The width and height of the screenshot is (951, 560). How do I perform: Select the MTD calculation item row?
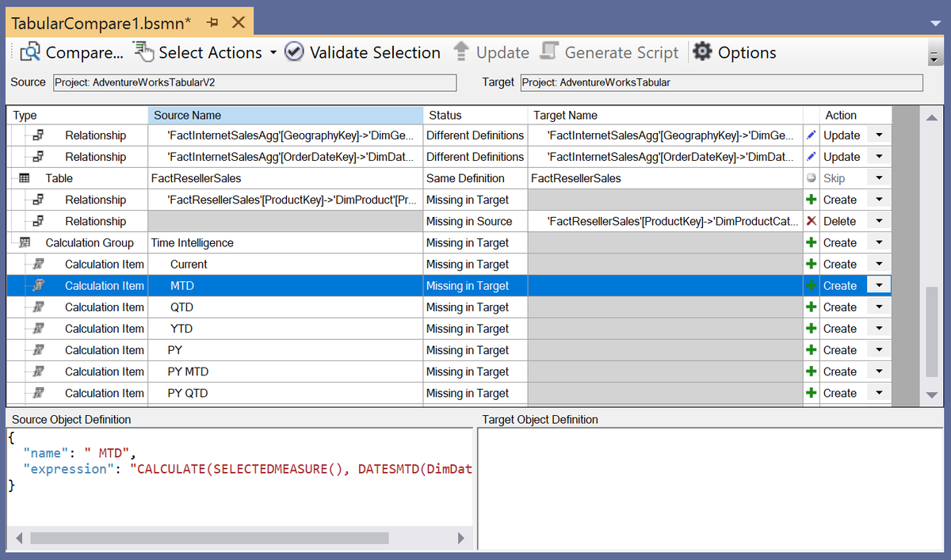449,285
